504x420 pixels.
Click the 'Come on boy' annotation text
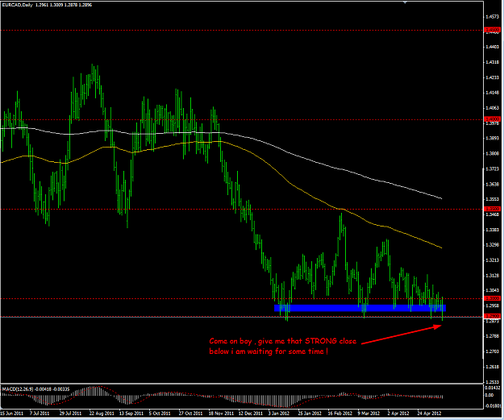tap(282, 341)
